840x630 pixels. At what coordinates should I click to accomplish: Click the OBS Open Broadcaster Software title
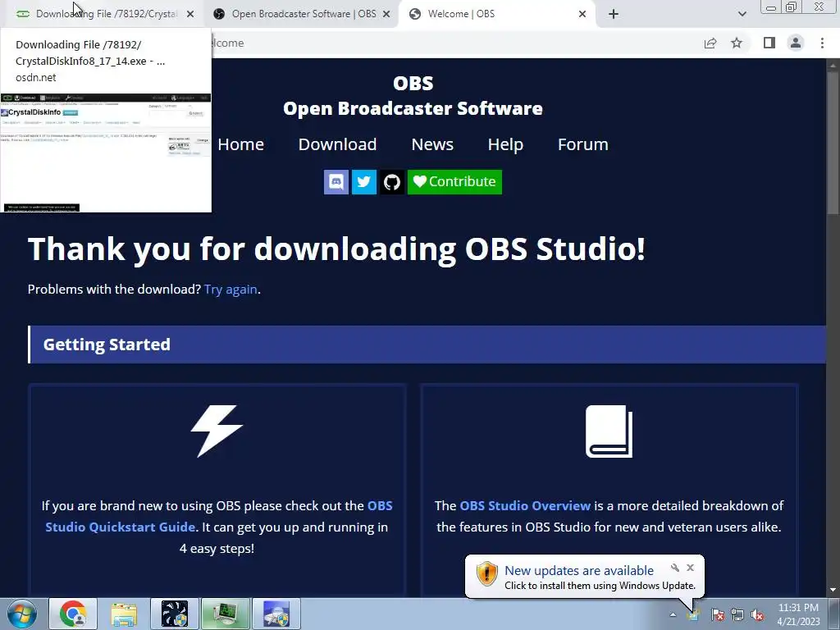pos(413,96)
